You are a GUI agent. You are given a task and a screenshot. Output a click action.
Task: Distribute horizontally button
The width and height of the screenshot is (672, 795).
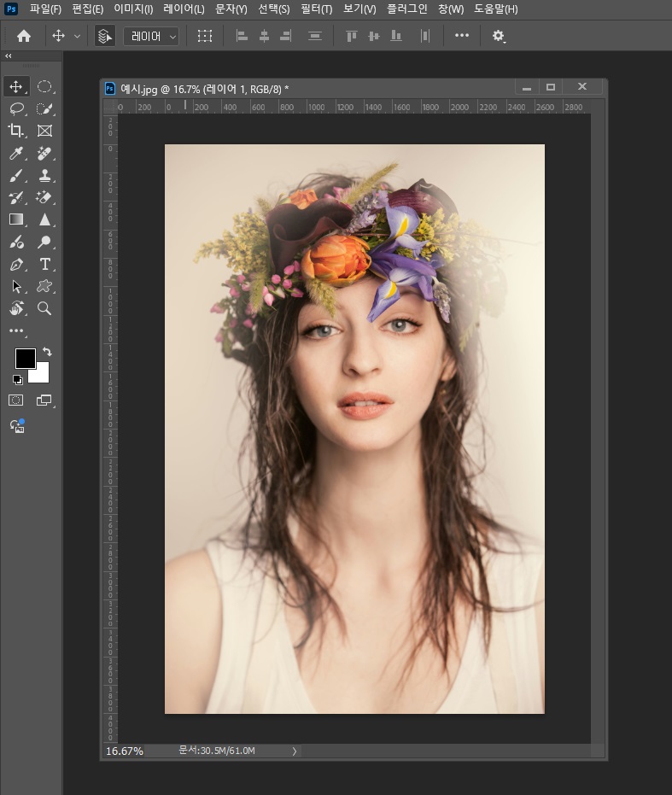coord(425,36)
